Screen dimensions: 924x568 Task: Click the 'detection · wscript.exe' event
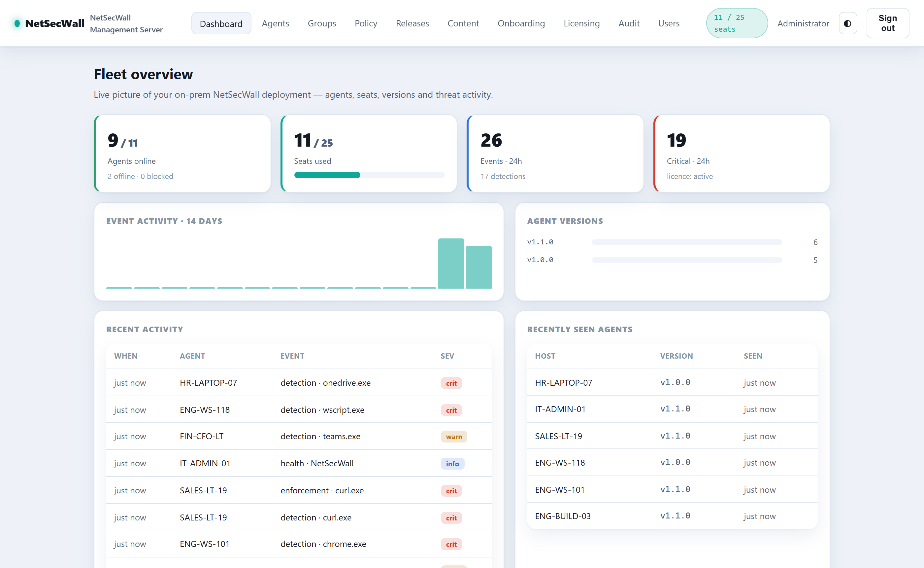tap(322, 410)
